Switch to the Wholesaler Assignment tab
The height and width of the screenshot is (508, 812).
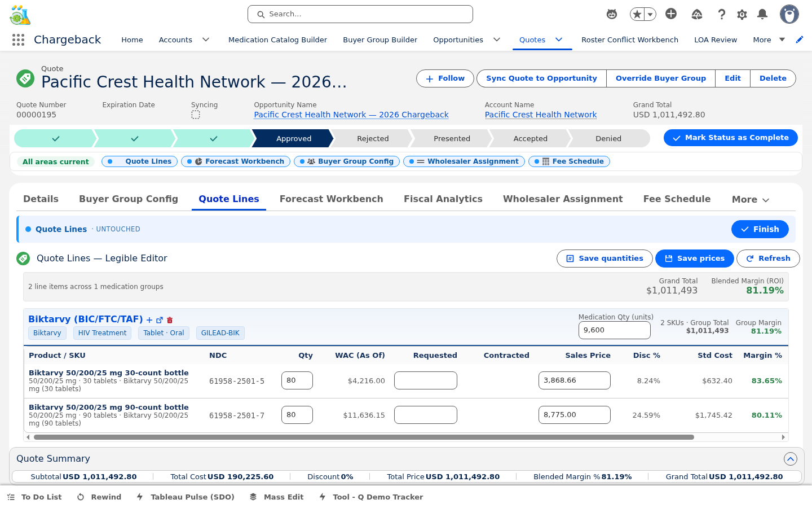click(x=563, y=199)
